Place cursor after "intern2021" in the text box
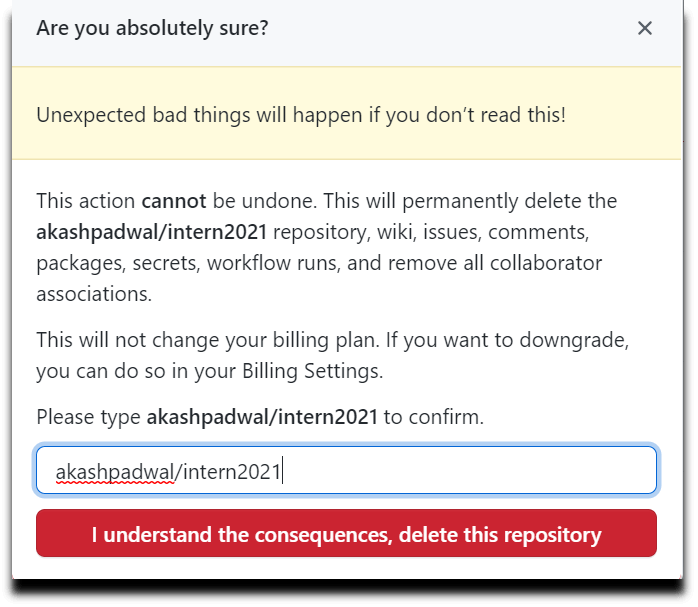This screenshot has width=698, height=607. [x=283, y=470]
